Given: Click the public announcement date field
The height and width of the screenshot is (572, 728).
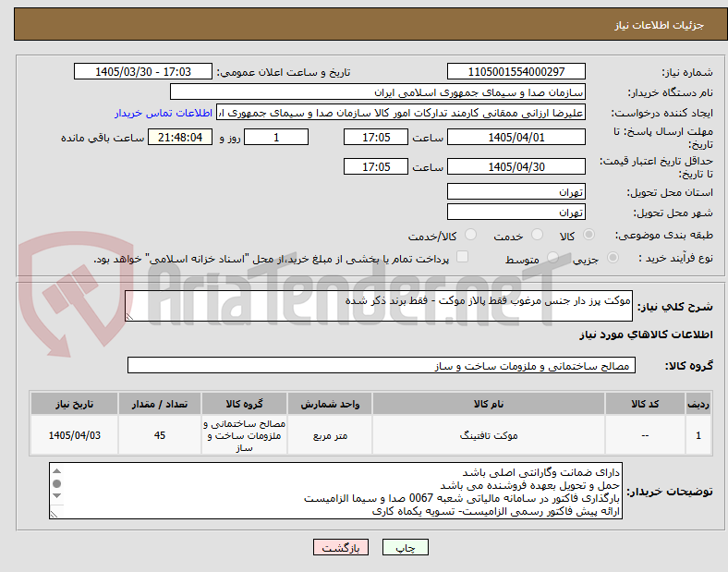Looking at the screenshot, I should coord(143,71).
